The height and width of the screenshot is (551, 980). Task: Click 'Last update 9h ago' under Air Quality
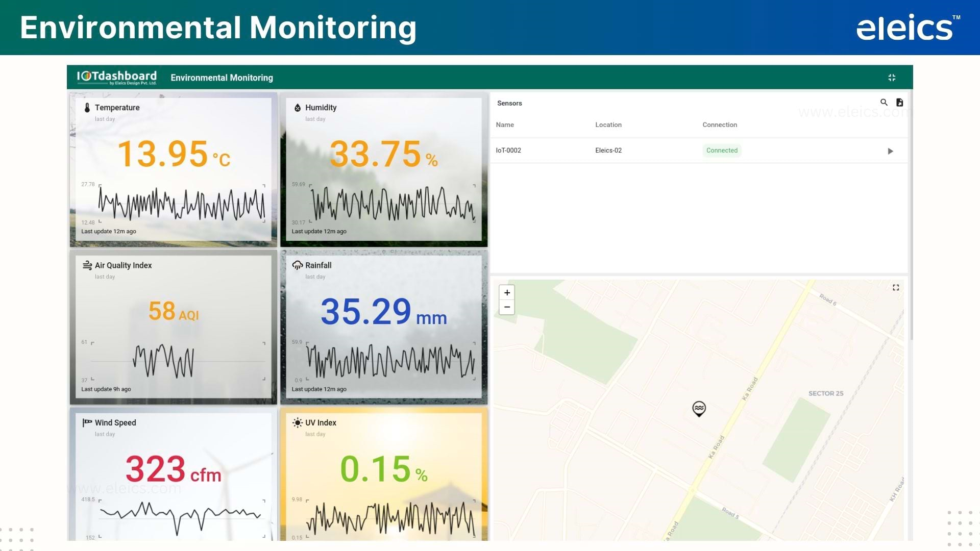pyautogui.click(x=106, y=389)
